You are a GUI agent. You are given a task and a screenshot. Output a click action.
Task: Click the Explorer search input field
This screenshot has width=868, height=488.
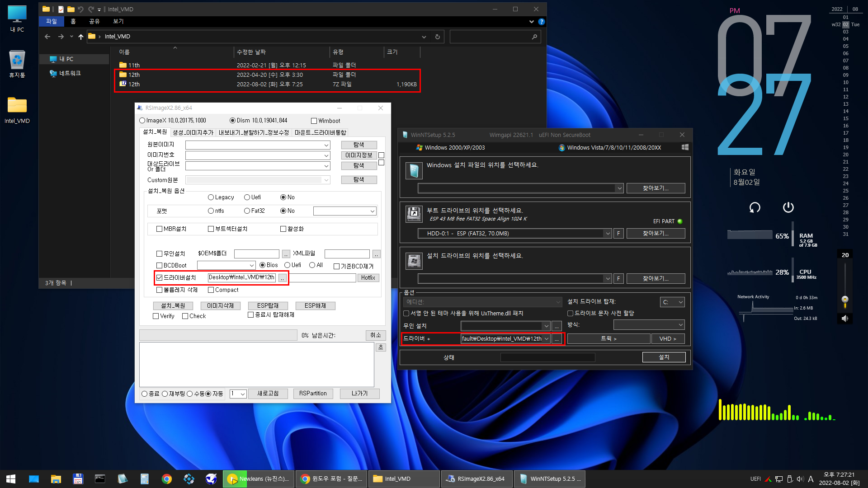491,37
